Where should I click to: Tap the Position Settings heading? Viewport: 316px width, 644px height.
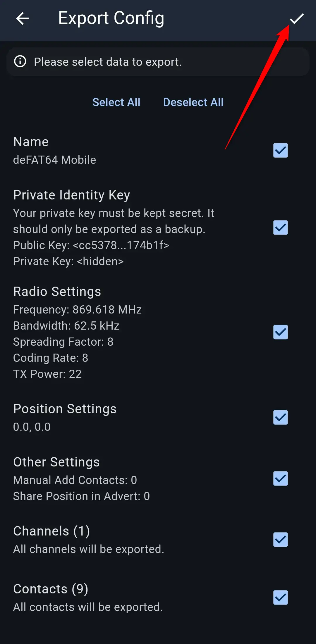pyautogui.click(x=65, y=409)
